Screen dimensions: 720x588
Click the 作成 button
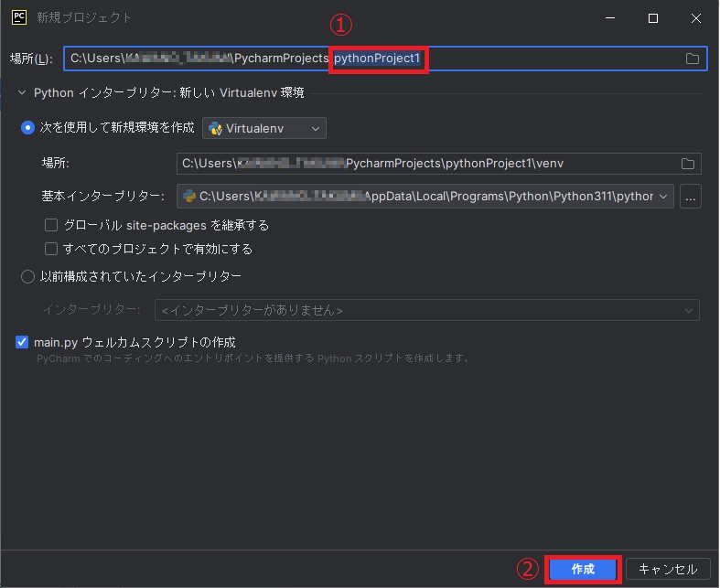(x=583, y=569)
